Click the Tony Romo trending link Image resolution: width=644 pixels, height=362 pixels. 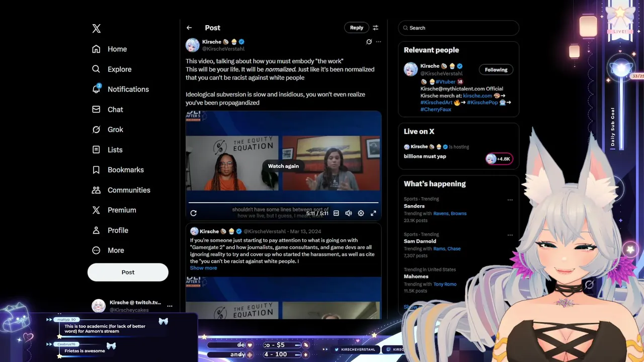pos(445,284)
